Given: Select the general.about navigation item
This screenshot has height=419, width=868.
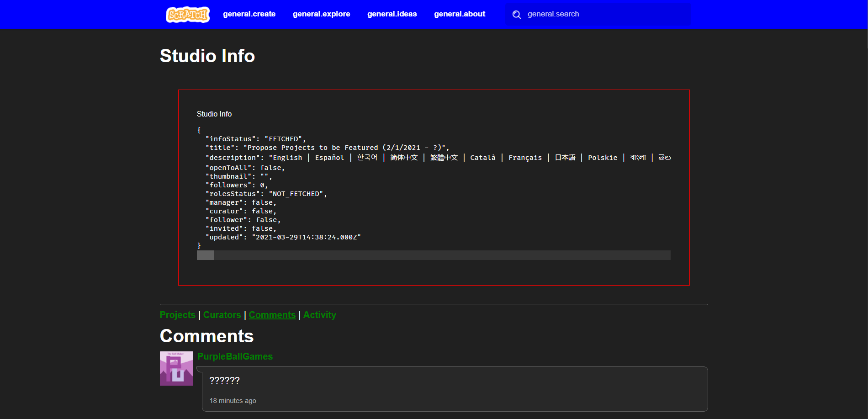Looking at the screenshot, I should click(x=460, y=14).
